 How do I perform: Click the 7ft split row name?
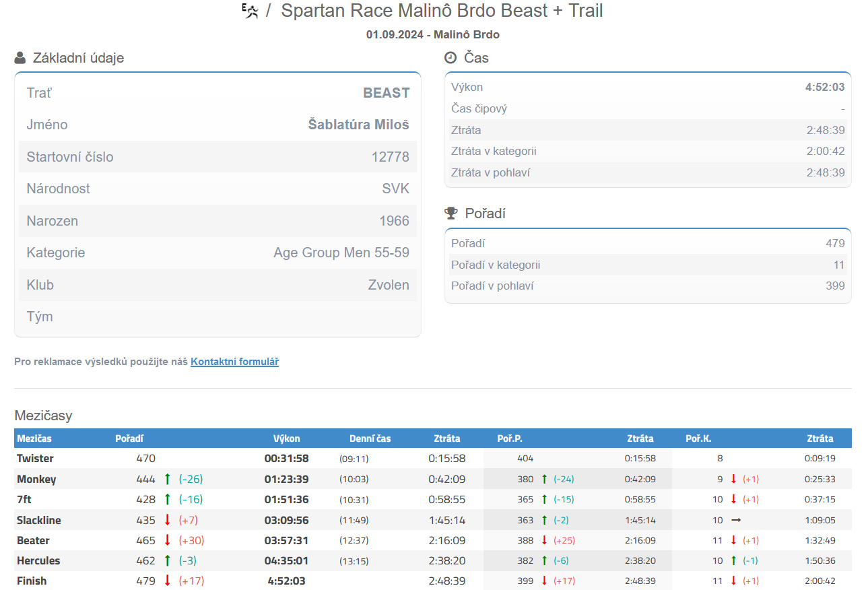(24, 500)
